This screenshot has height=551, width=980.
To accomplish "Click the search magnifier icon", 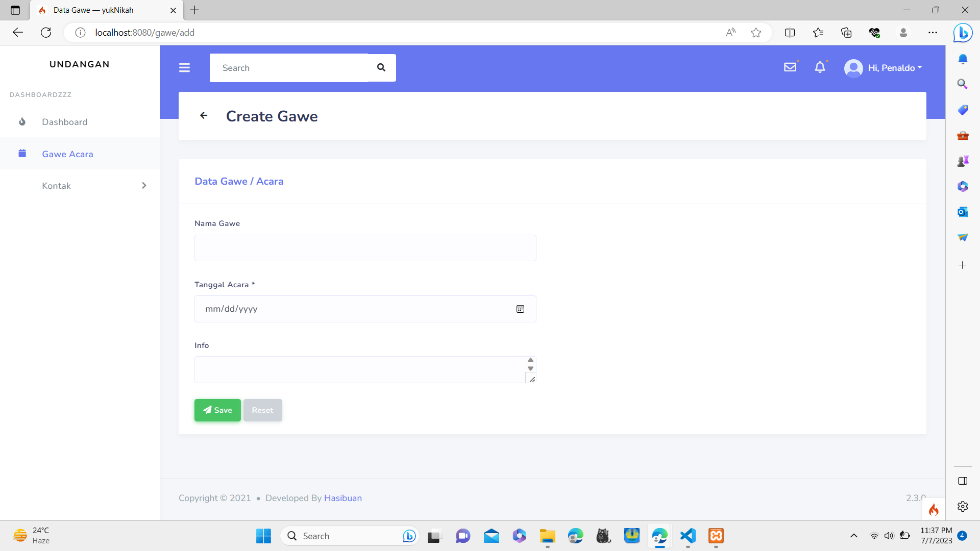I will coord(381,67).
